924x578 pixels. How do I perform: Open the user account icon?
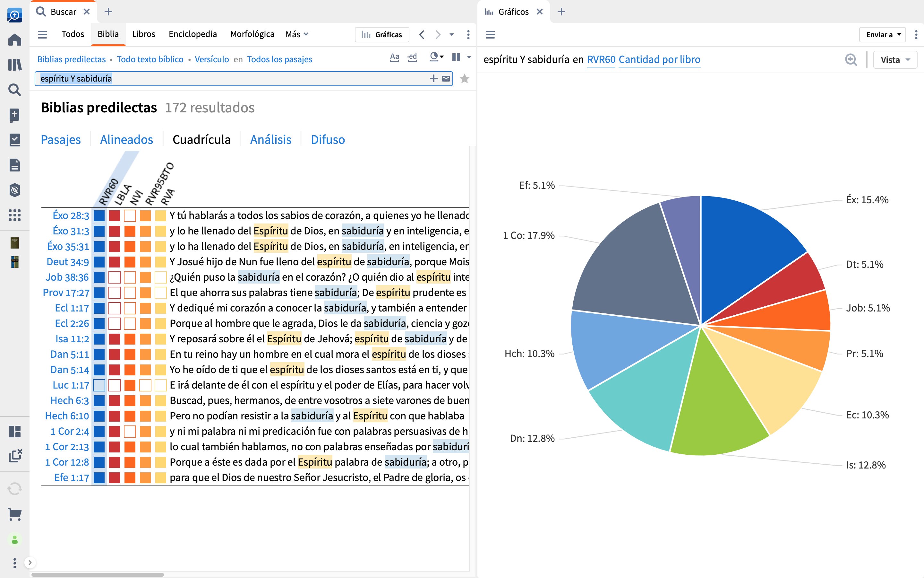click(14, 540)
